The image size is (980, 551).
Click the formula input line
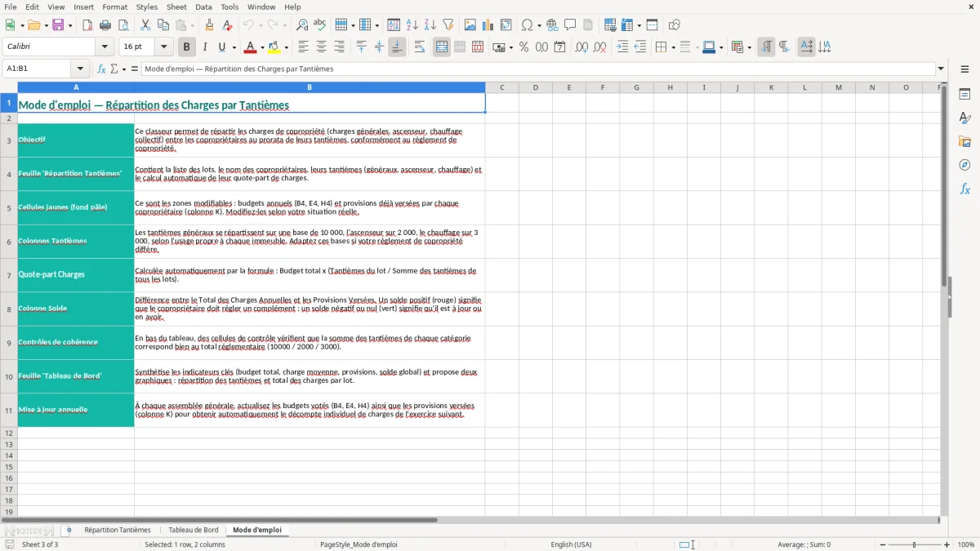point(537,69)
